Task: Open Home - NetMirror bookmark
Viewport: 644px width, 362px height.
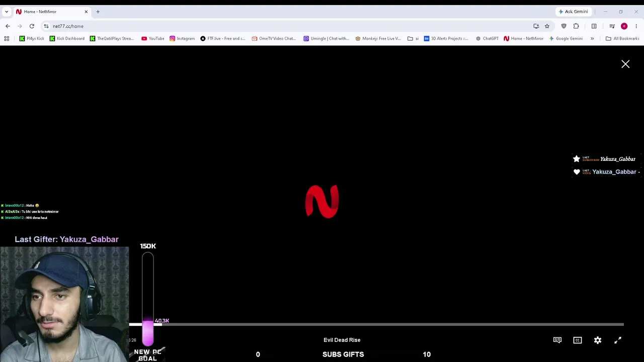Action: coord(523,39)
